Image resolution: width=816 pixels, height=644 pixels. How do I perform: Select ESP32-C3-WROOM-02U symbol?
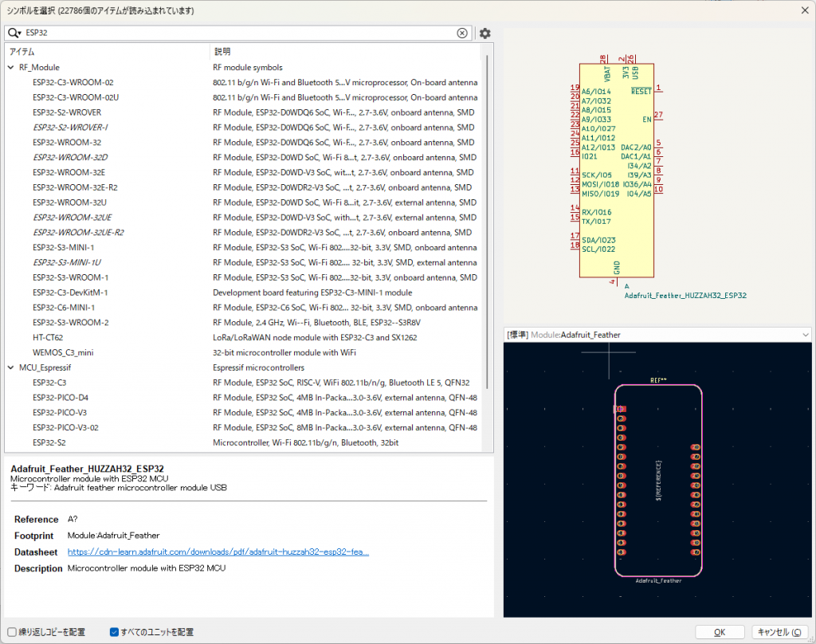[76, 97]
